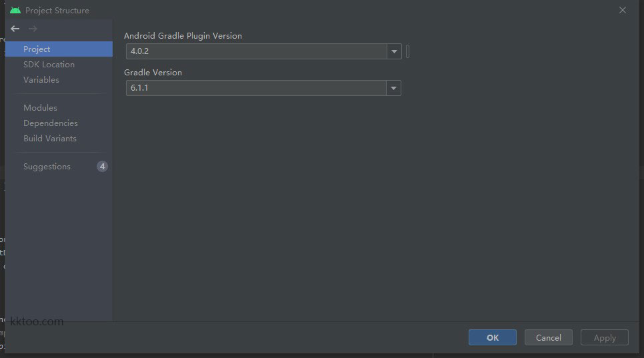The width and height of the screenshot is (644, 358).
Task: Click the Android logo in title bar
Action: (15, 10)
